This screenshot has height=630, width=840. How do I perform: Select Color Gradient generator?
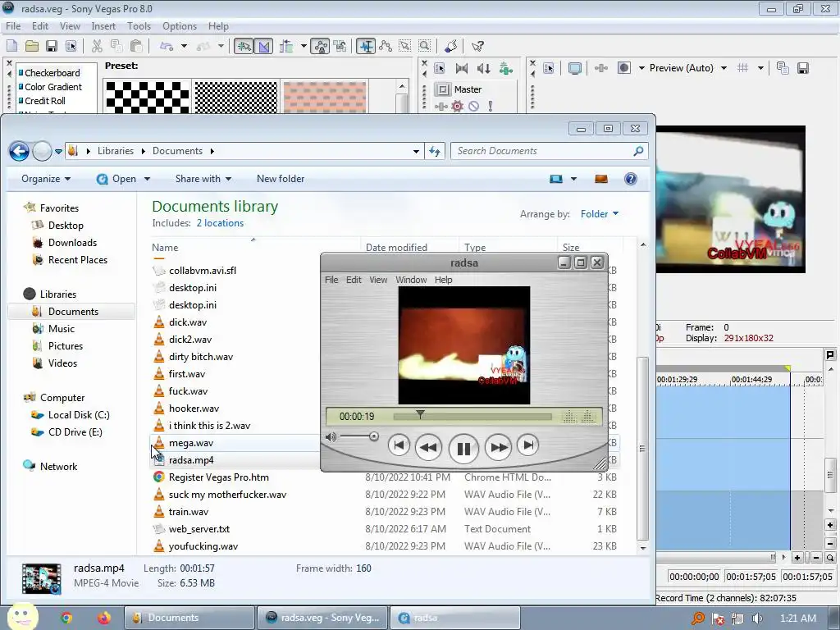coord(53,87)
